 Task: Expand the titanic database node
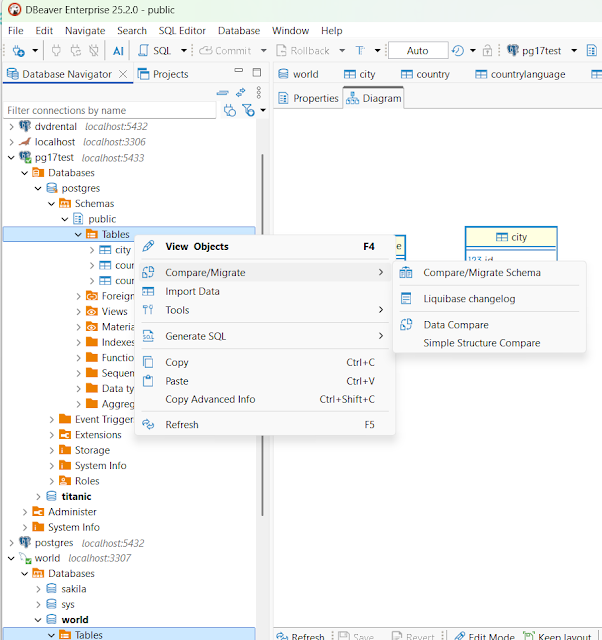[x=38, y=496]
